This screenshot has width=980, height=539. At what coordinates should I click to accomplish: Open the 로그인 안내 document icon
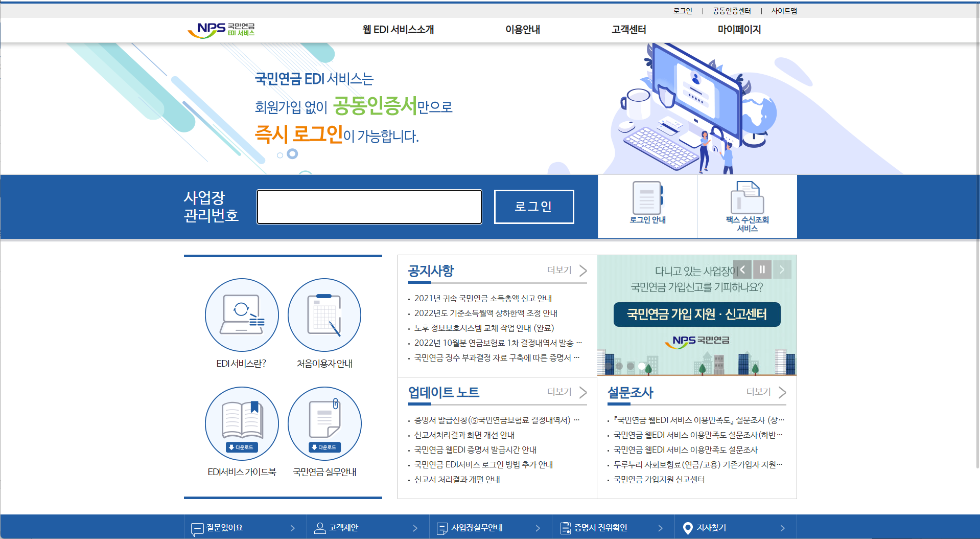(647, 198)
